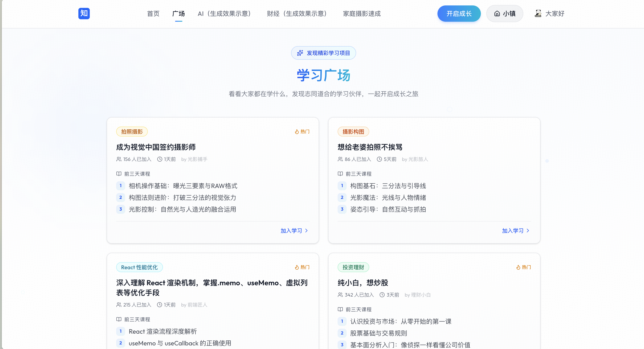Go to 首页 tab
Screen dimensions: 644x349
pos(153,14)
